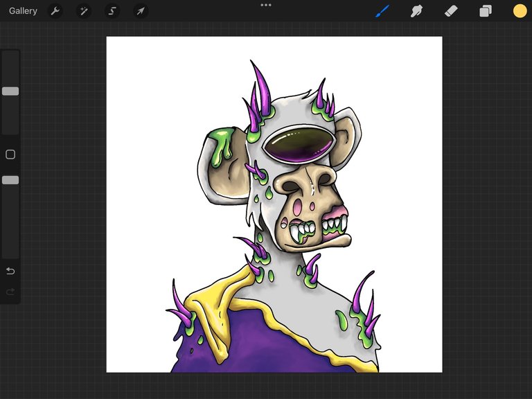
Task: Redo the last undone action
Action: tap(10, 292)
